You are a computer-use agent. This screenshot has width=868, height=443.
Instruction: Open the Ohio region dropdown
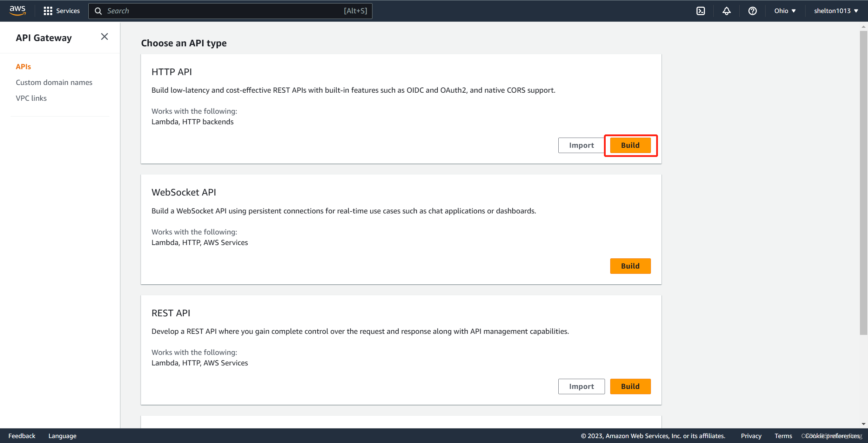tap(785, 11)
